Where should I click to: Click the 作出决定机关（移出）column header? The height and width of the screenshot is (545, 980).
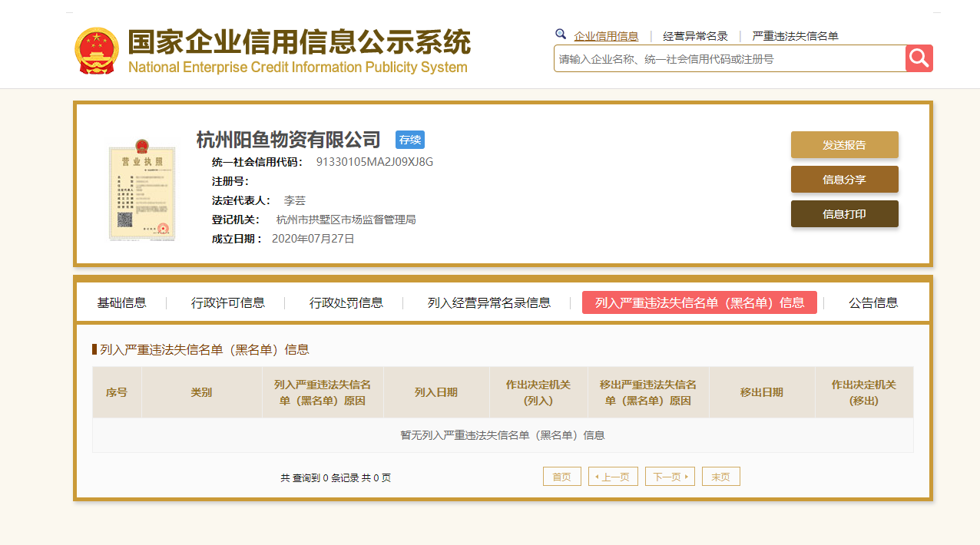(864, 392)
